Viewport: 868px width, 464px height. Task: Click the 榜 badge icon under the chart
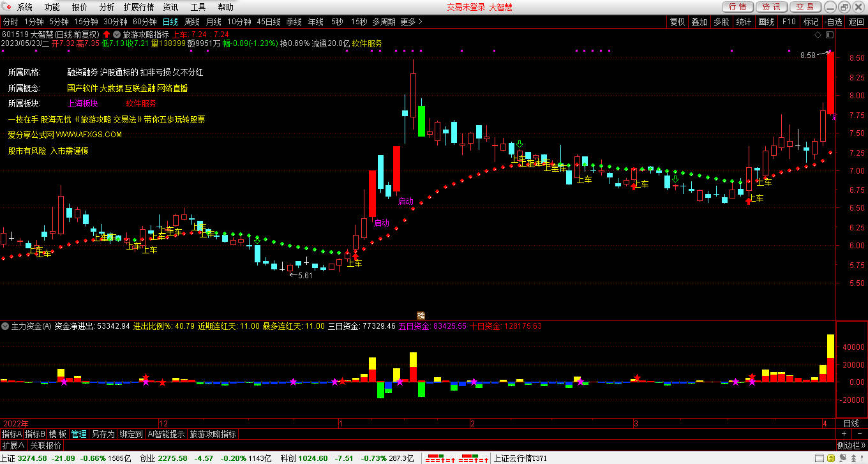pos(421,315)
